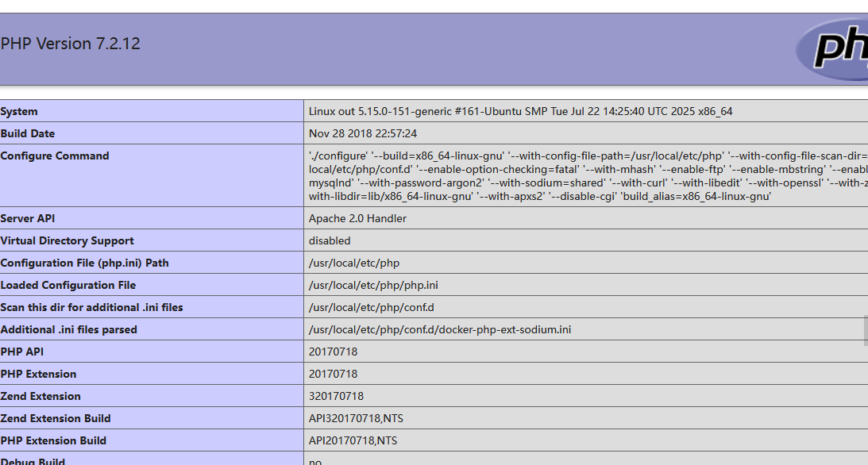
Task: Click the Debug Build label
Action: point(33,461)
